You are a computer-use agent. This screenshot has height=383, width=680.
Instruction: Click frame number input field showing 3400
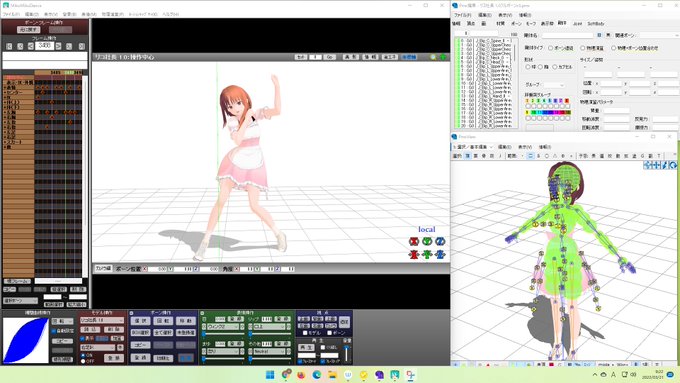[44, 46]
